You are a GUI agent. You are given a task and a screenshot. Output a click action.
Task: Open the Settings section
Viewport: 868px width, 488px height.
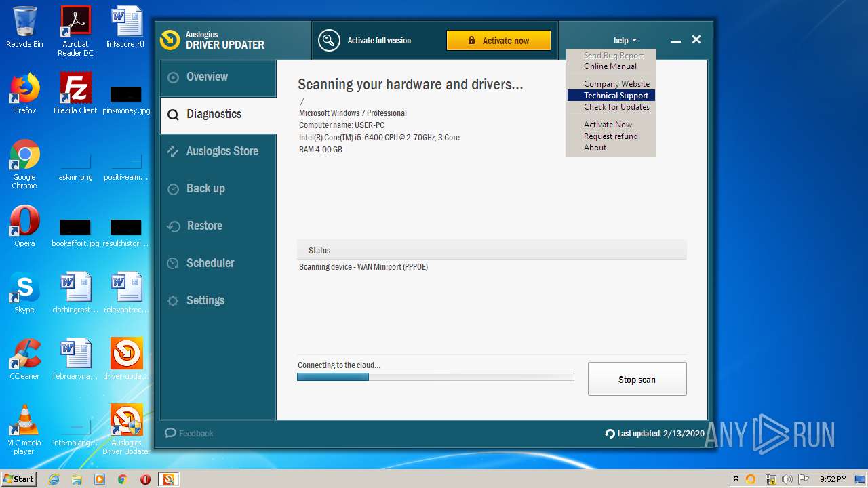[218, 301]
